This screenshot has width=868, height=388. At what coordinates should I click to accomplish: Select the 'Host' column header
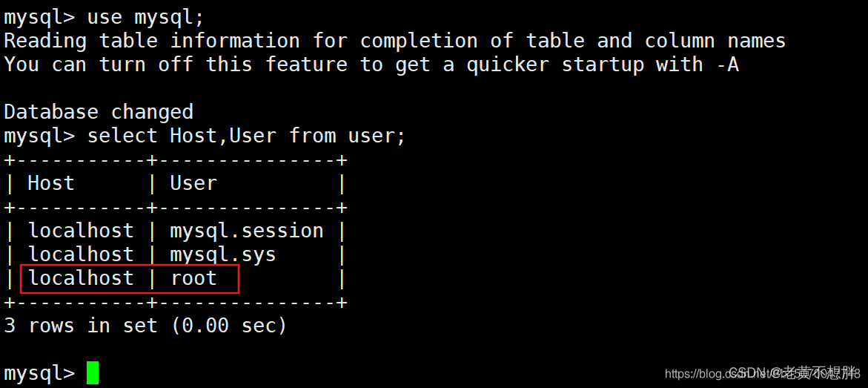(51, 183)
